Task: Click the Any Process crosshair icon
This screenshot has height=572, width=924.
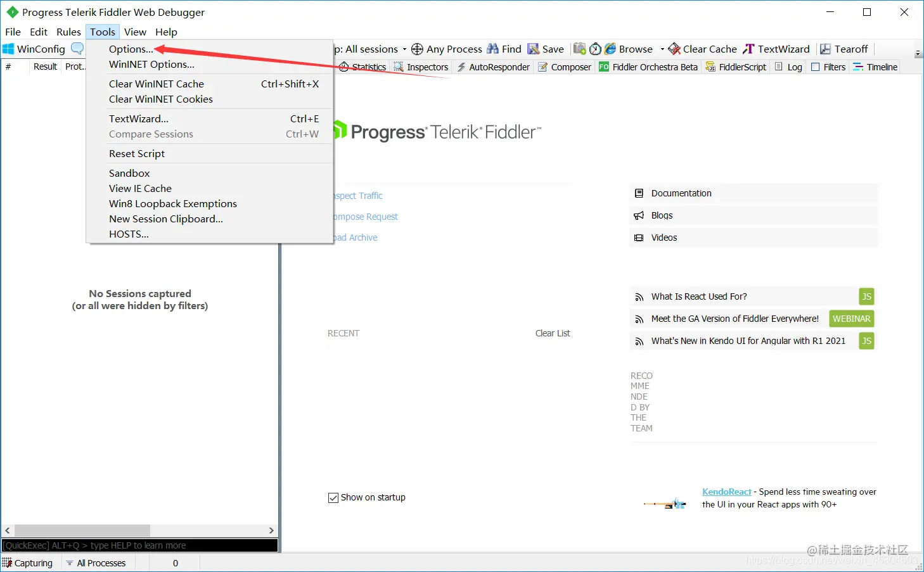Action: tap(417, 49)
